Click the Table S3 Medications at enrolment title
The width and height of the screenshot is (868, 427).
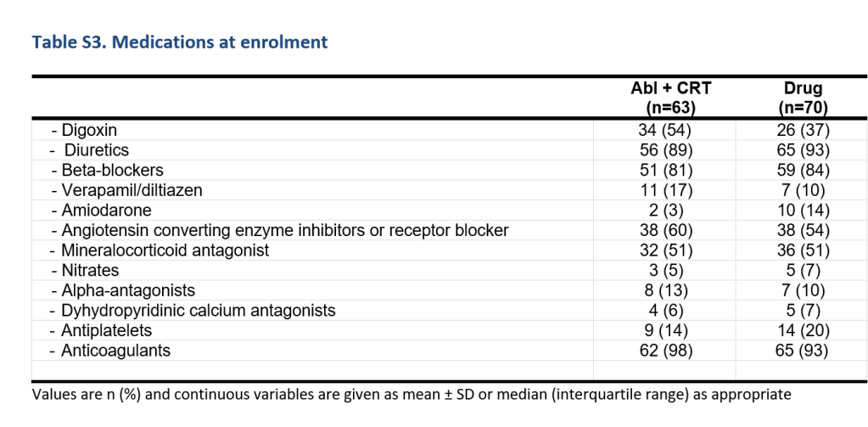click(x=180, y=42)
